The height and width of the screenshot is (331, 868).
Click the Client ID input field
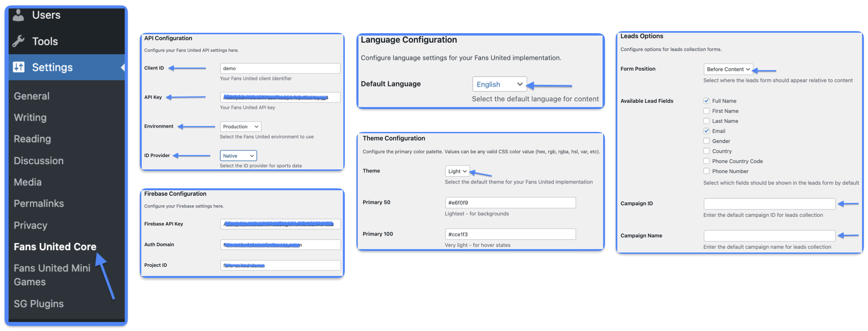[280, 68]
